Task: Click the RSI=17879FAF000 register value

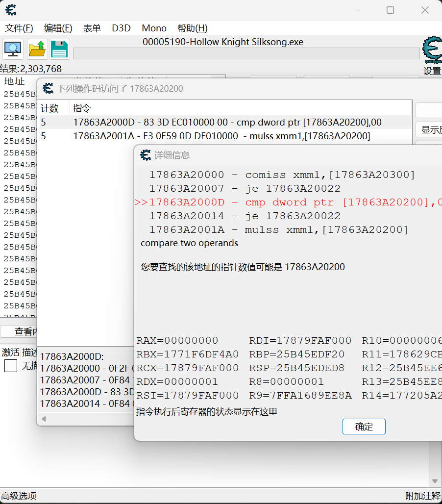Action: point(188,395)
